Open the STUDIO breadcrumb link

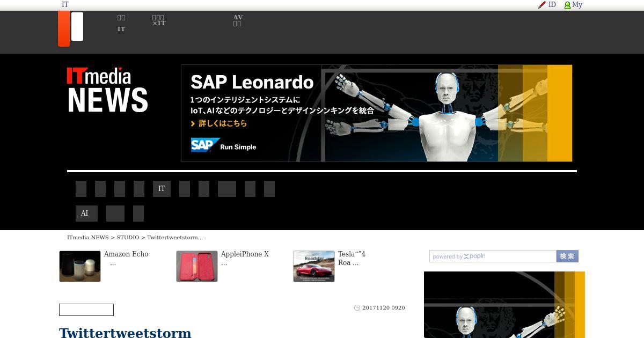point(128,238)
